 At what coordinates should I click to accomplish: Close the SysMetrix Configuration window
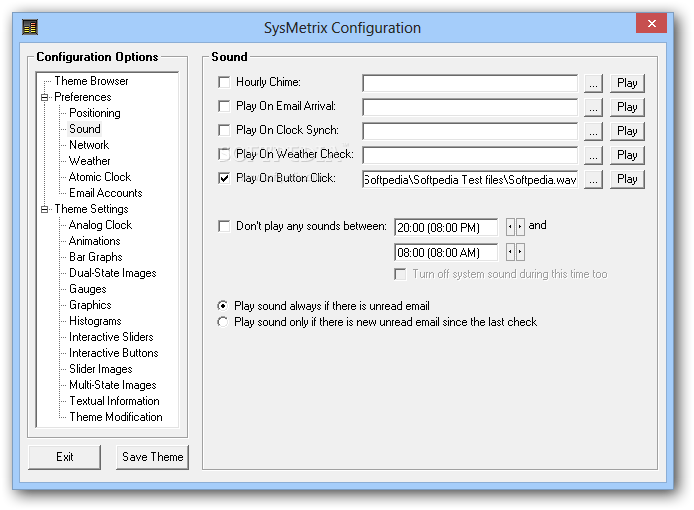tap(651, 23)
